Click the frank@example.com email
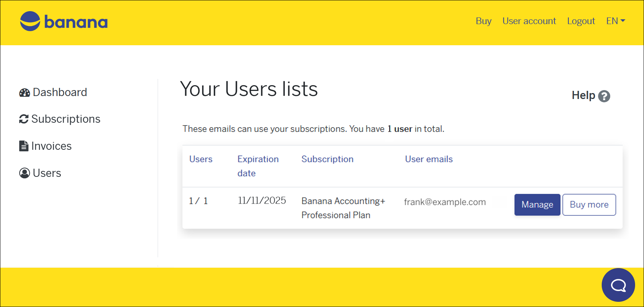 445,202
